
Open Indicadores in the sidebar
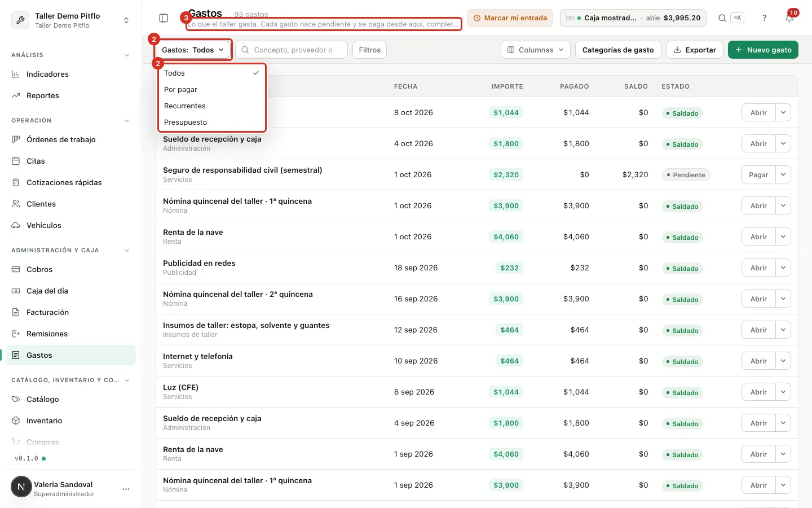[70, 74]
